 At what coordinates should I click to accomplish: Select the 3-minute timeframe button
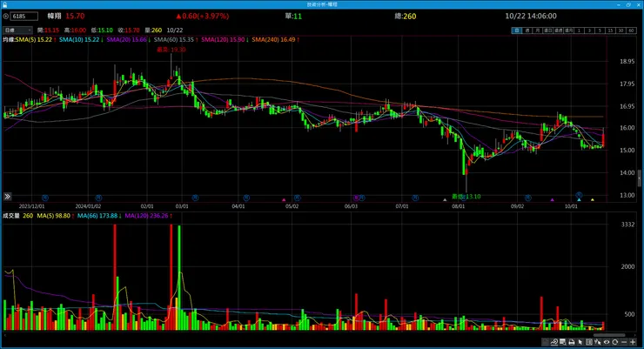tap(590, 30)
